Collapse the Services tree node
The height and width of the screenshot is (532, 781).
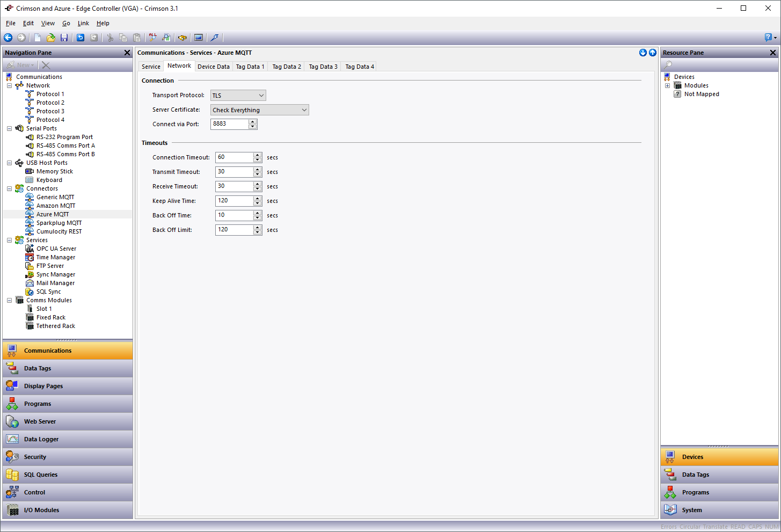[x=9, y=240]
